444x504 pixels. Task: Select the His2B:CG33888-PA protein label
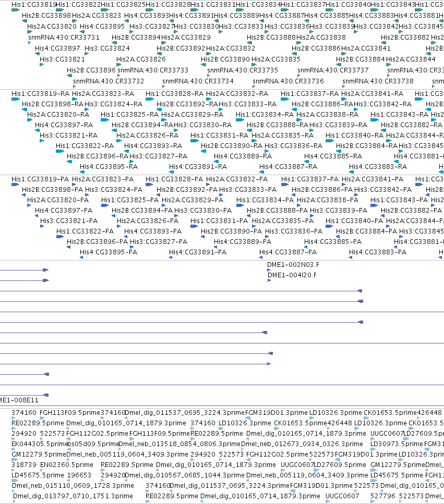pyautogui.click(x=278, y=210)
